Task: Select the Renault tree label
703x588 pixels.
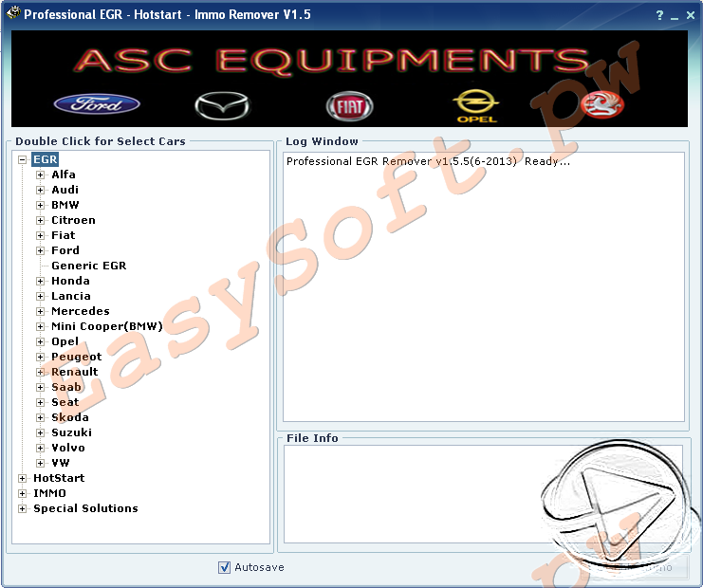Action: (x=74, y=372)
